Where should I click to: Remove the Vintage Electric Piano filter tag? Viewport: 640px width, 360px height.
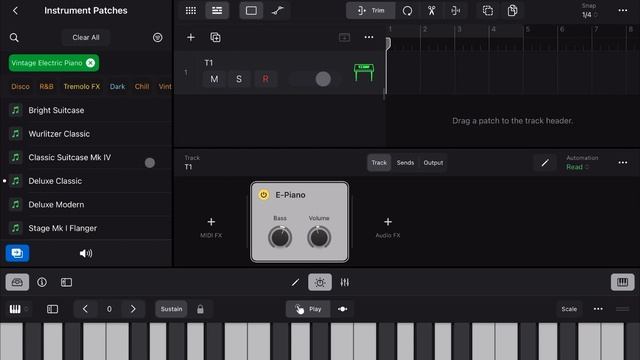91,63
